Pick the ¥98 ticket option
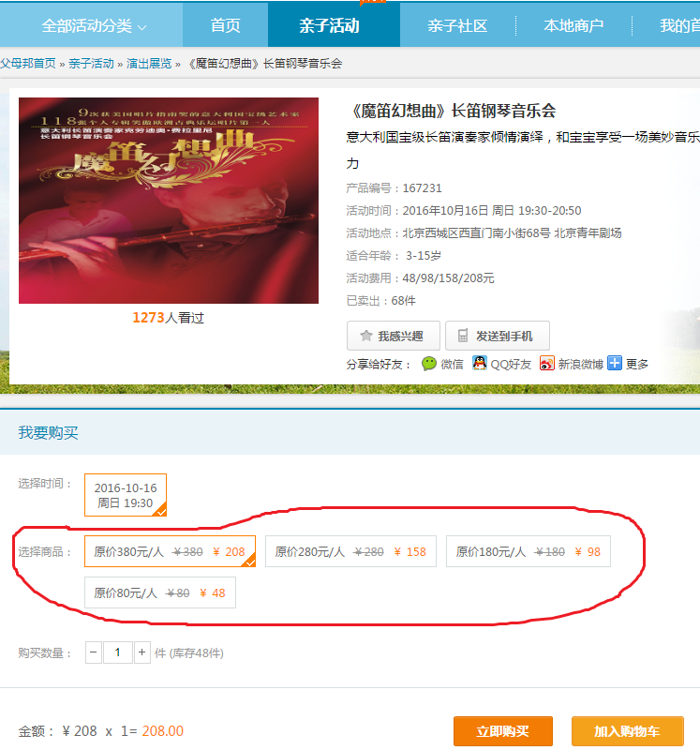 [528, 552]
